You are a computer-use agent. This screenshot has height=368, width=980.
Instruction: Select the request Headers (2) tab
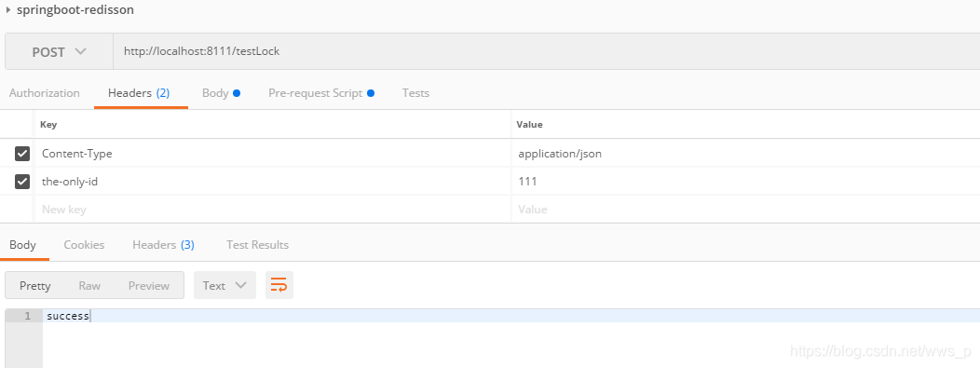(x=139, y=93)
